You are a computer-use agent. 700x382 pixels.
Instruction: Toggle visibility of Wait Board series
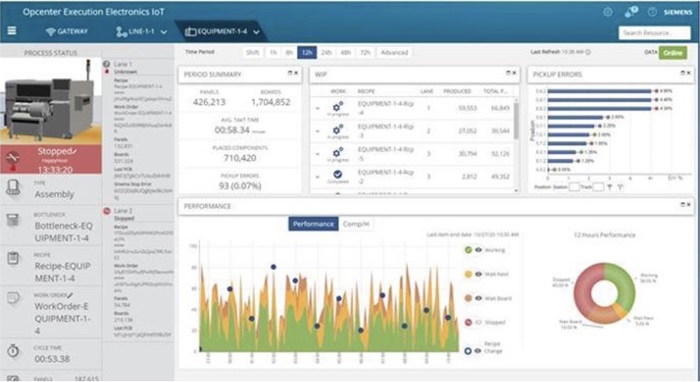478,298
